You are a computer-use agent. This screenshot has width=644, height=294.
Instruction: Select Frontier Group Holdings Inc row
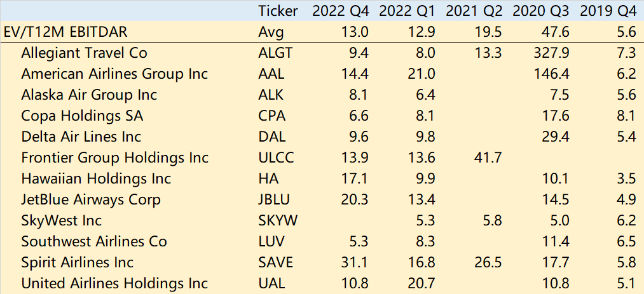click(x=114, y=157)
